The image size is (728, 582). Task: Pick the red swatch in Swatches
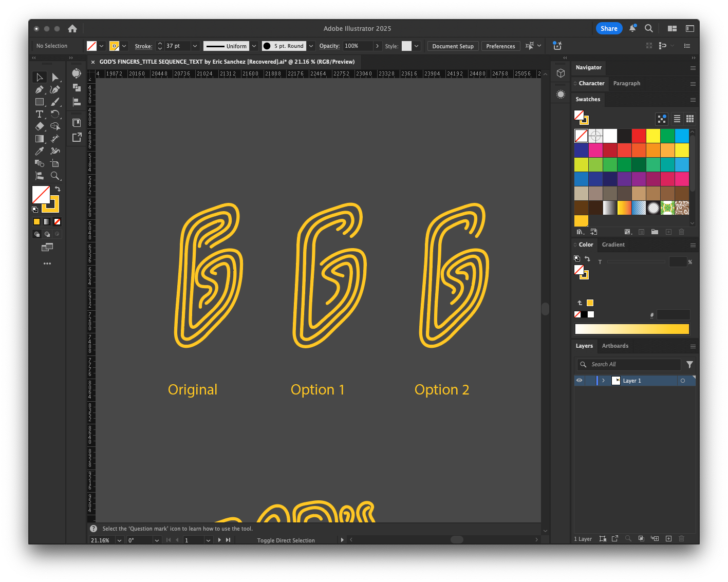point(639,136)
